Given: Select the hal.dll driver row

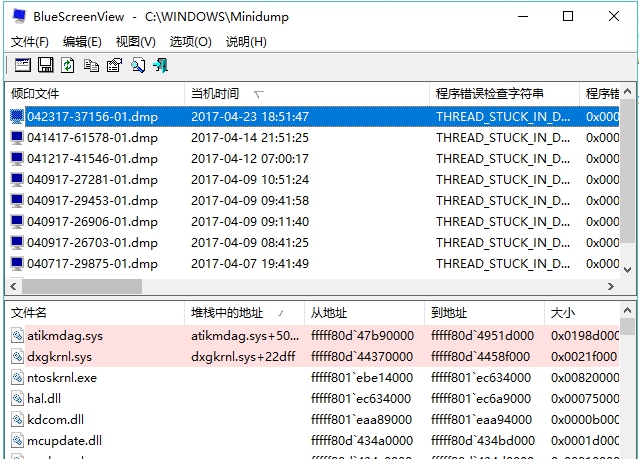Looking at the screenshot, I should pos(312,398).
